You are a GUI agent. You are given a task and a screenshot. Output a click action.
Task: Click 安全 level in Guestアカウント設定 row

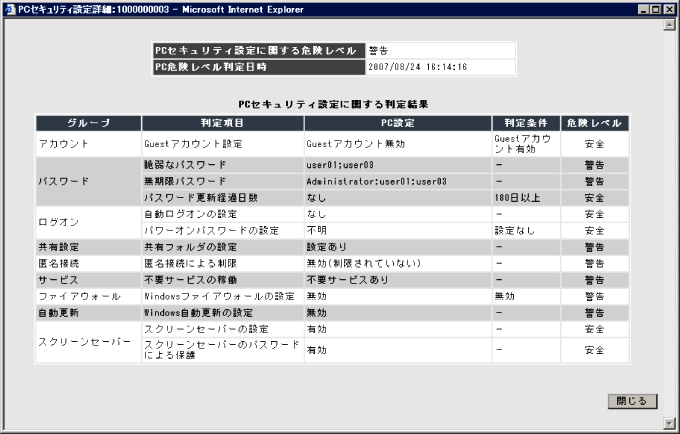595,144
